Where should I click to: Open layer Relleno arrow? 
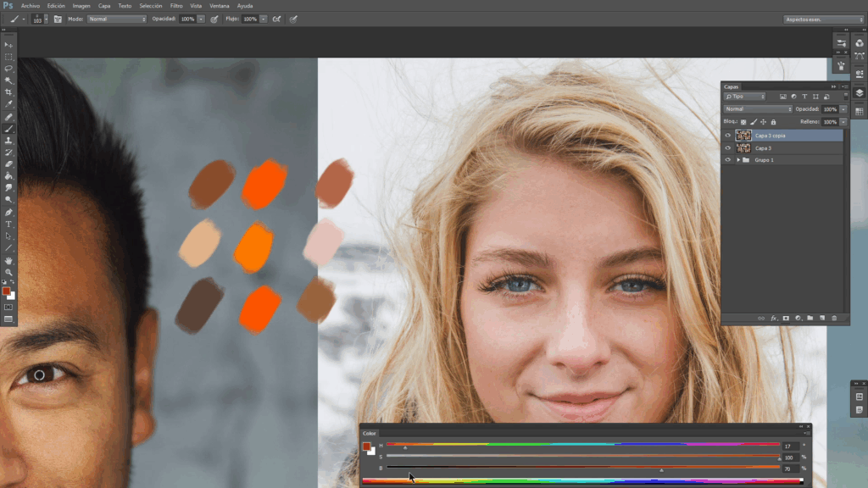coord(843,122)
